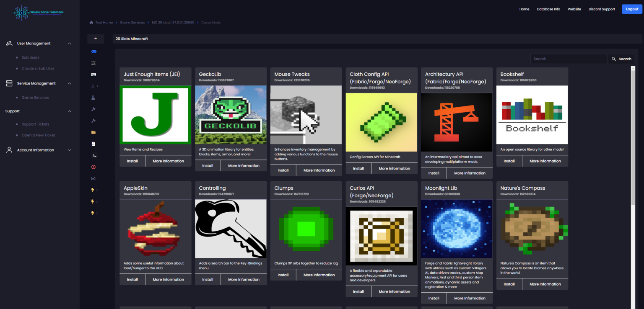The width and height of the screenshot is (644, 309).
Task: Click the mod search input field
Action: click(x=569, y=59)
